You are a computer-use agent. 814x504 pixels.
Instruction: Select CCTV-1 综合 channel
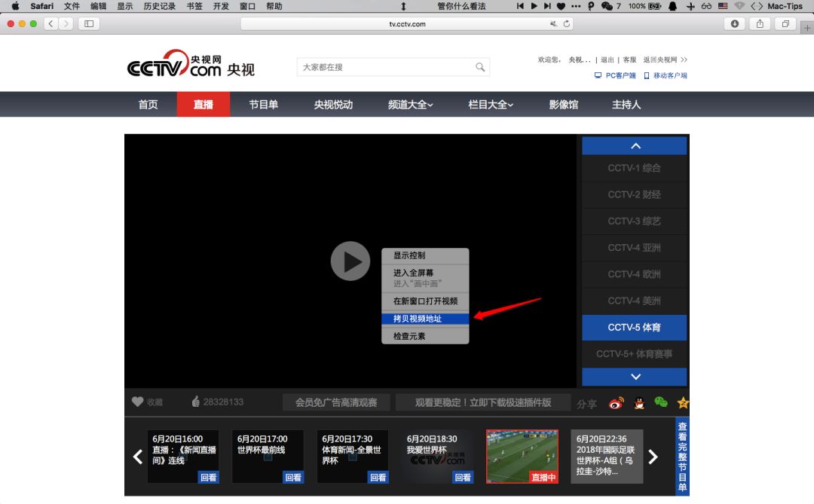coord(634,168)
